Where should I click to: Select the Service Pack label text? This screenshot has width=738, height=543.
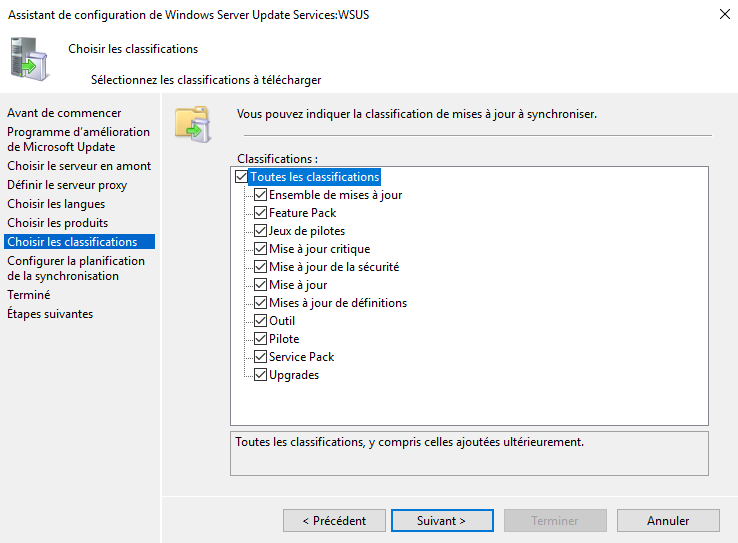[x=301, y=357]
